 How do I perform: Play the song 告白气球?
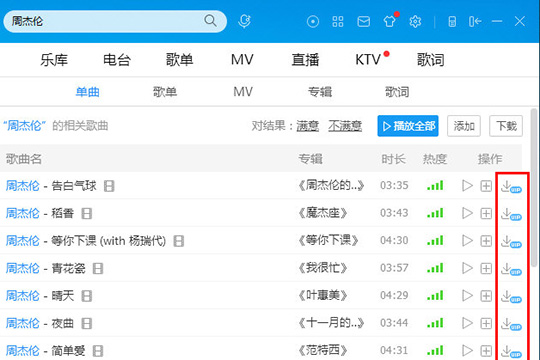467,186
